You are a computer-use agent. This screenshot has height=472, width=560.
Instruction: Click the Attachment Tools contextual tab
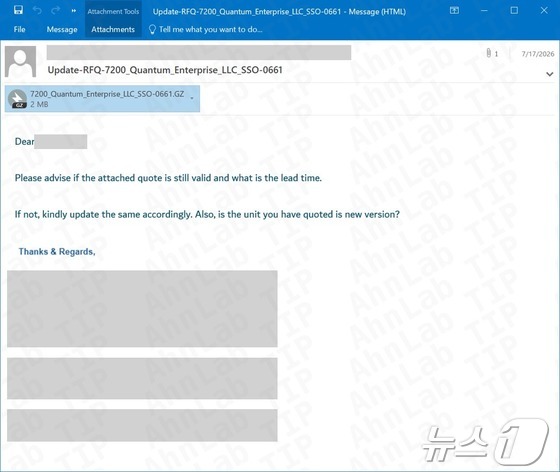click(x=113, y=11)
